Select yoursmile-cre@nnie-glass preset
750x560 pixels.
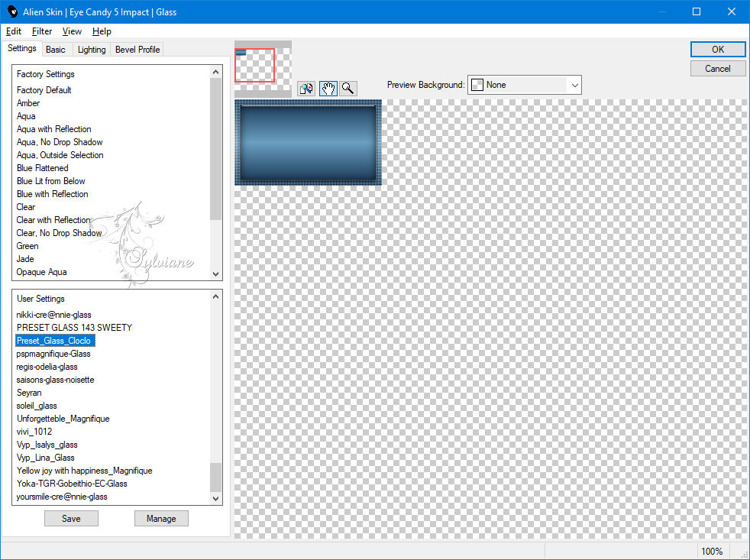[x=62, y=497]
